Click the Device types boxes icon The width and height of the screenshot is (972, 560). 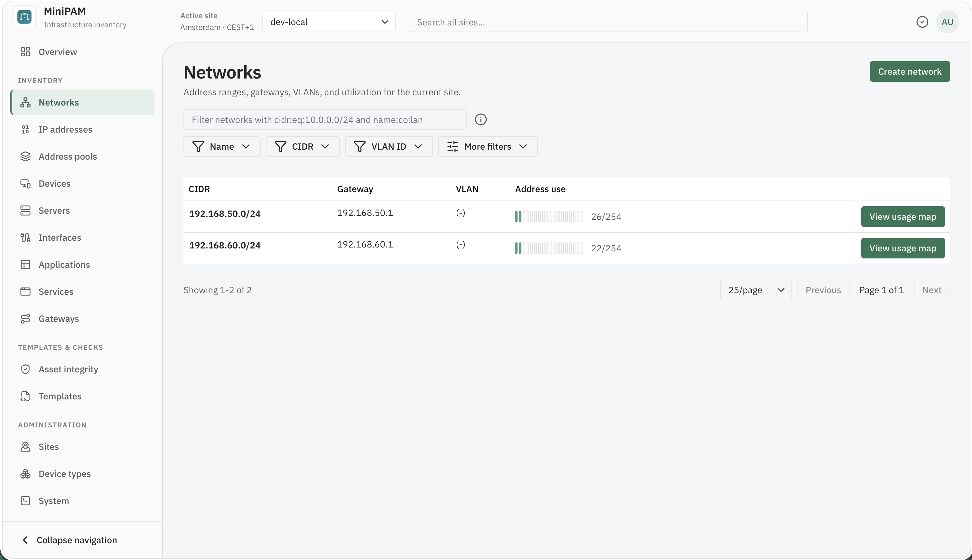pyautogui.click(x=25, y=474)
